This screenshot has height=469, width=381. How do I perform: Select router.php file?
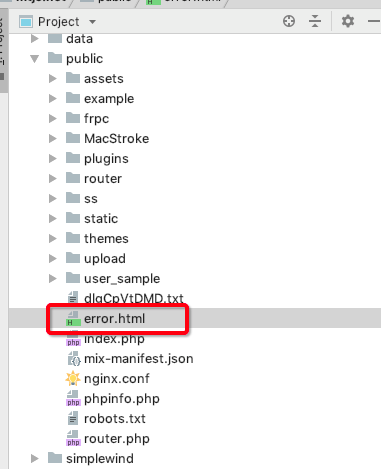[117, 439]
